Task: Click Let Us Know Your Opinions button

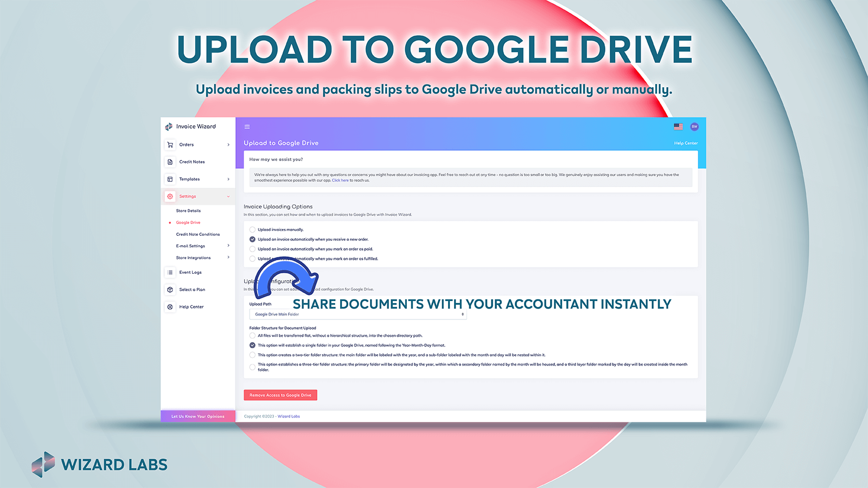Action: click(x=198, y=416)
